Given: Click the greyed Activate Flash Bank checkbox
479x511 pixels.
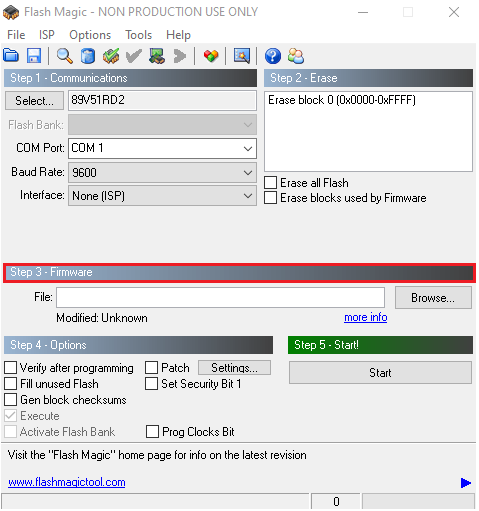Looking at the screenshot, I should pos(10,431).
